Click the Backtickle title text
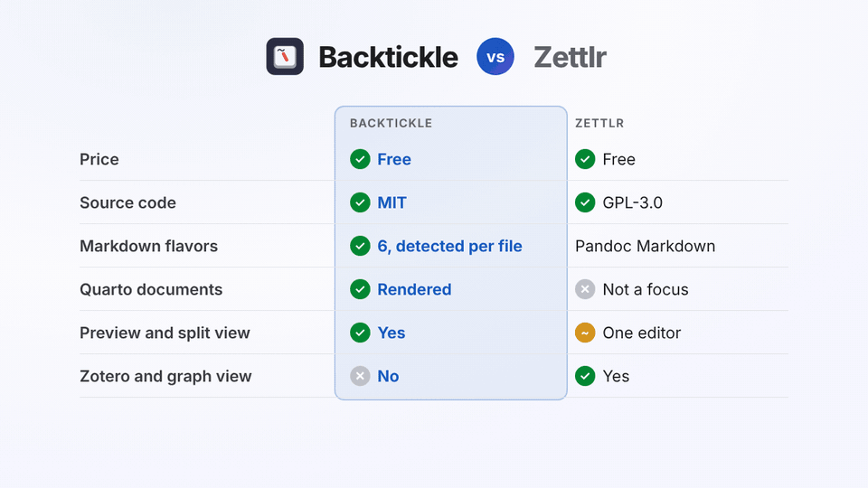 tap(388, 57)
